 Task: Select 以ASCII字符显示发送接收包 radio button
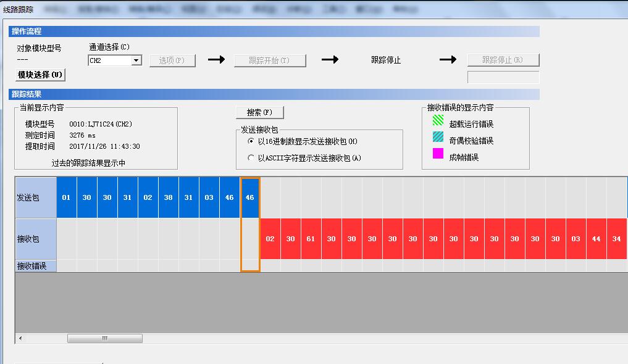point(251,158)
